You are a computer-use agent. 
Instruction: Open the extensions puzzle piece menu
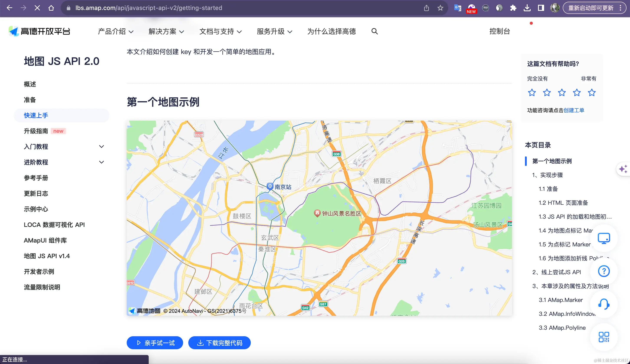click(513, 8)
